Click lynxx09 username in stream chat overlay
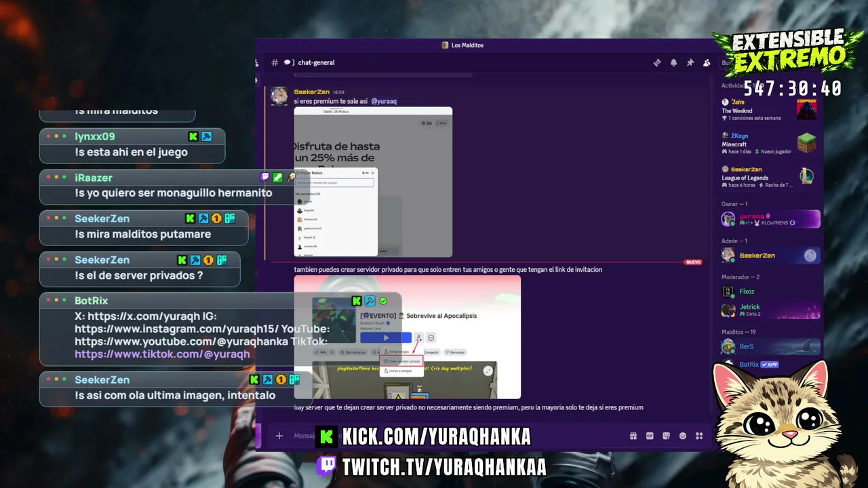The width and height of the screenshot is (868, 488). (x=95, y=136)
